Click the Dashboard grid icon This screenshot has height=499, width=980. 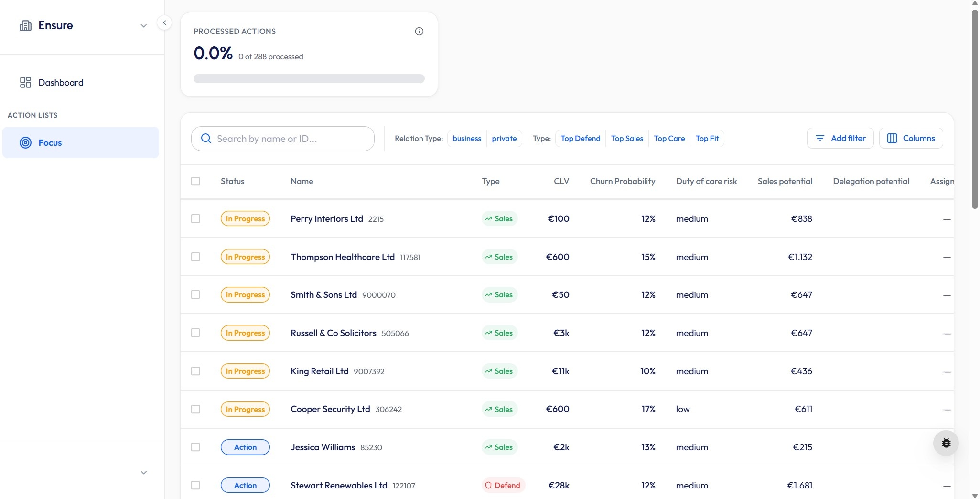[25, 83]
